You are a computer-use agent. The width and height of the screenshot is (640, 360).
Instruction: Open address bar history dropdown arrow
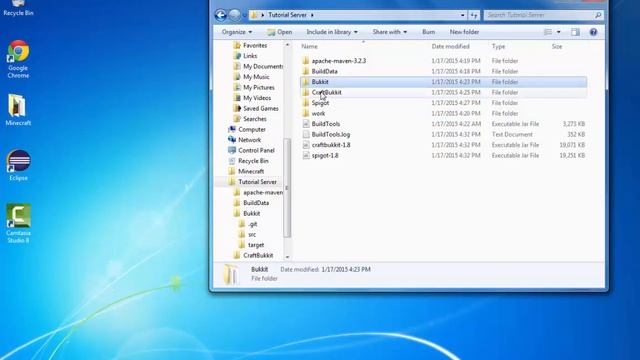pyautogui.click(x=462, y=15)
